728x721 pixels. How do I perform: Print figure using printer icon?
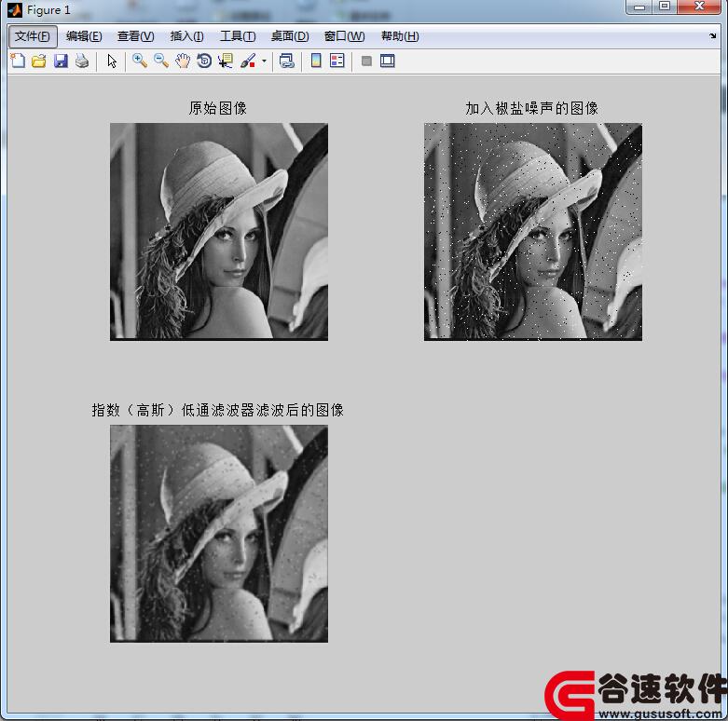point(82,61)
